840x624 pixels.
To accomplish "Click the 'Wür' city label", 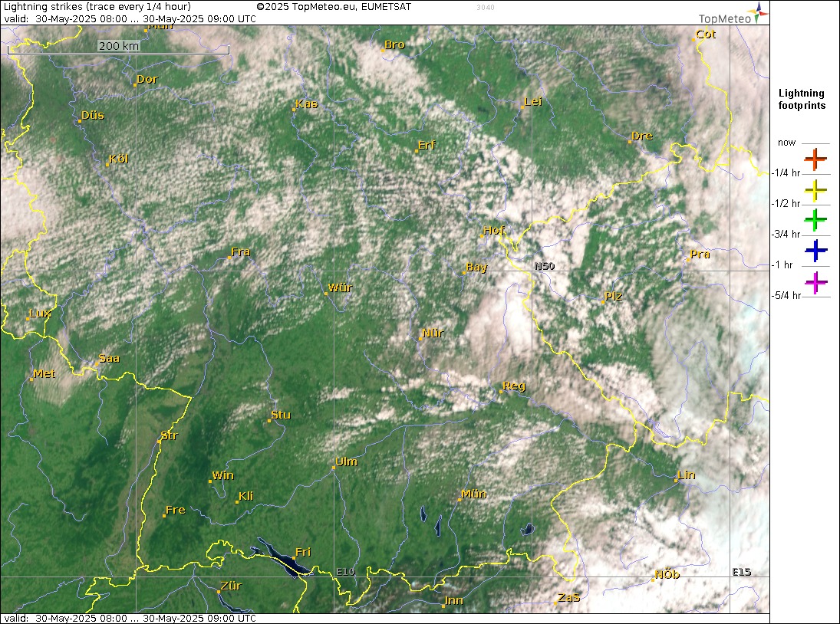I will [340, 287].
